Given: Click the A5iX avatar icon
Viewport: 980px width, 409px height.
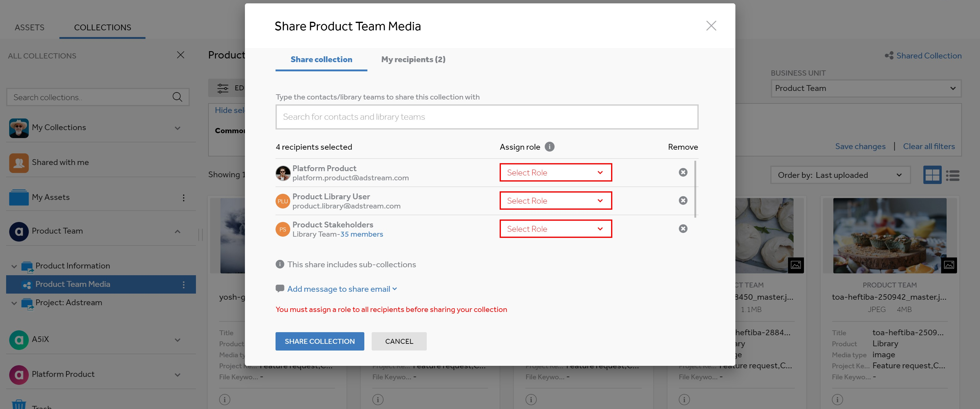Looking at the screenshot, I should click(x=19, y=340).
